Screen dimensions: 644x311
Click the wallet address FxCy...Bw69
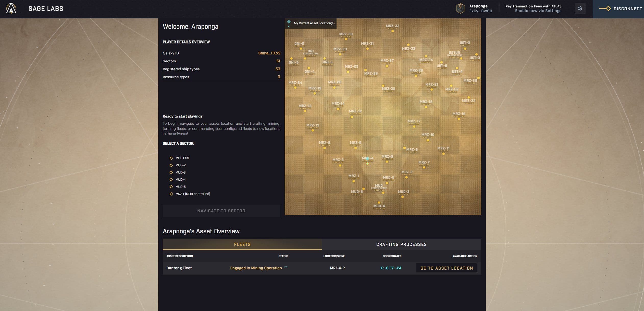click(x=481, y=11)
